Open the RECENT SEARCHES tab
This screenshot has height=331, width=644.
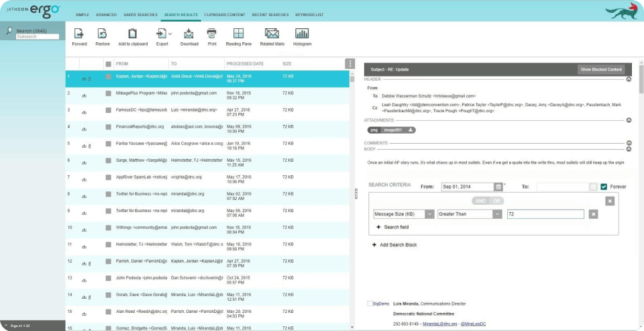[x=270, y=15]
